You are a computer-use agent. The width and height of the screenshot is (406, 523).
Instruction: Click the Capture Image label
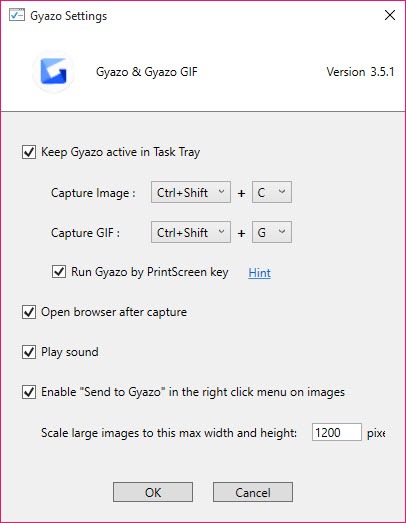[x=93, y=193]
